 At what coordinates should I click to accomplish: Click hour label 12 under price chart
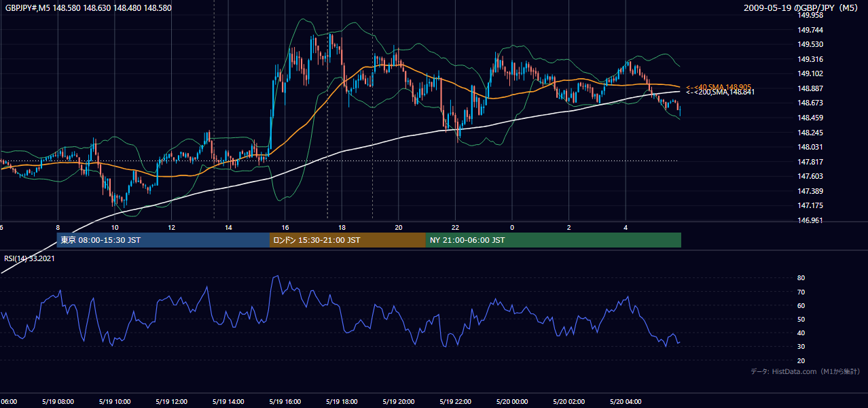(171, 228)
